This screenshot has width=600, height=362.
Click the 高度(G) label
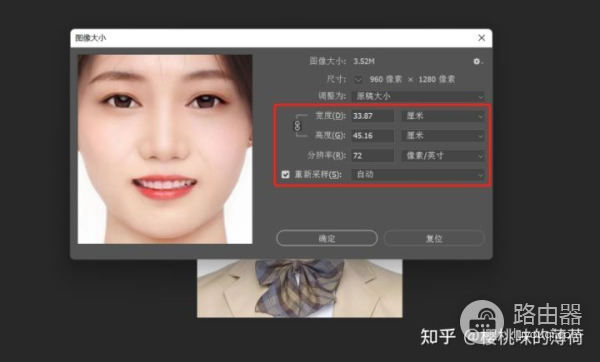tap(330, 135)
